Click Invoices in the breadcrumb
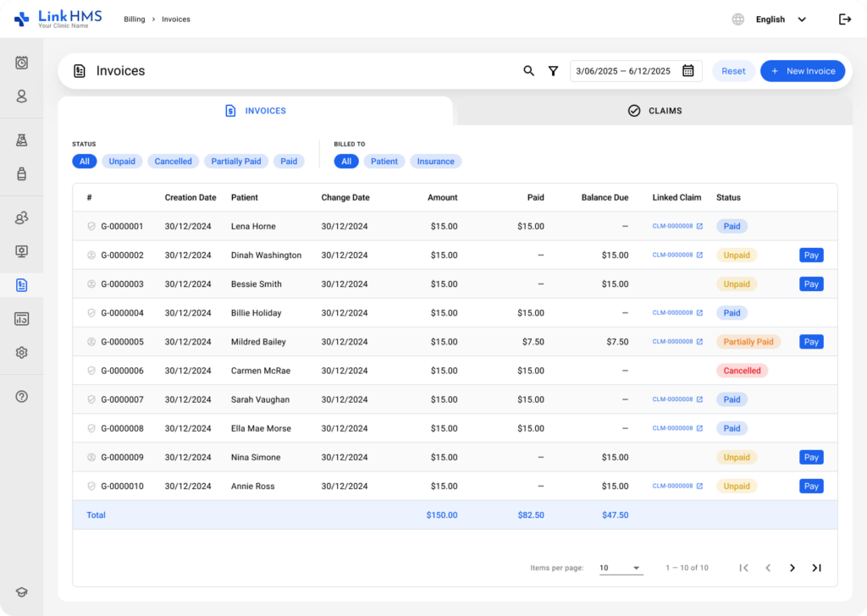The width and height of the screenshot is (867, 616). (x=176, y=19)
